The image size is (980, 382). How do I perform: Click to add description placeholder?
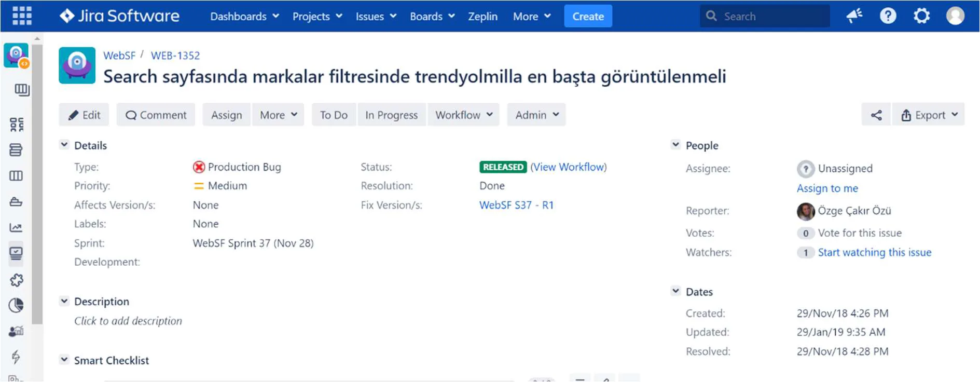(x=128, y=321)
